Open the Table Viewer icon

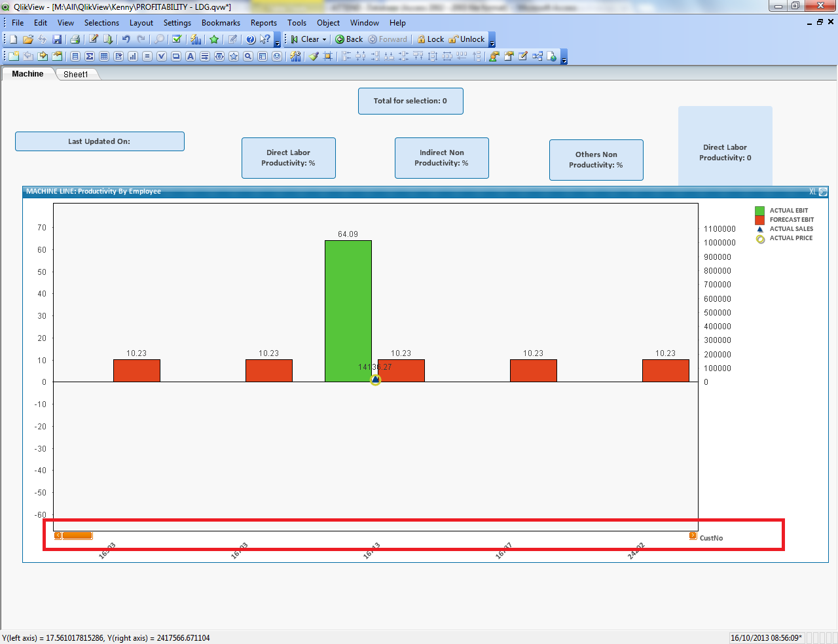(537, 56)
